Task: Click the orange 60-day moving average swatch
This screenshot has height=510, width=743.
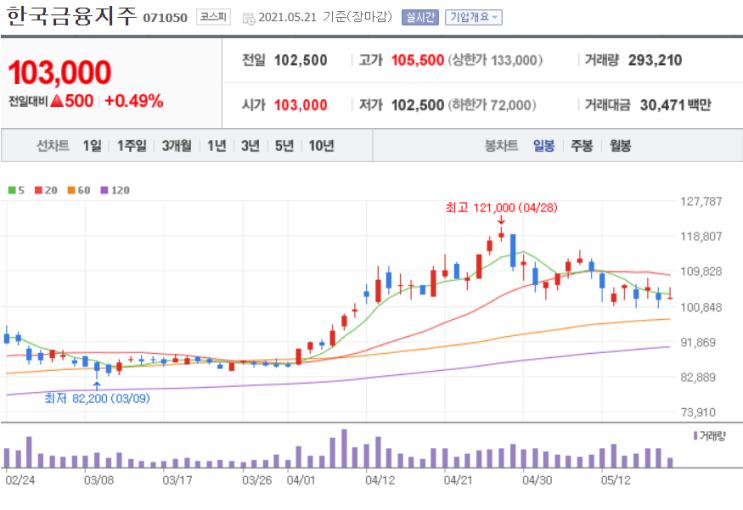Action: pos(71,190)
